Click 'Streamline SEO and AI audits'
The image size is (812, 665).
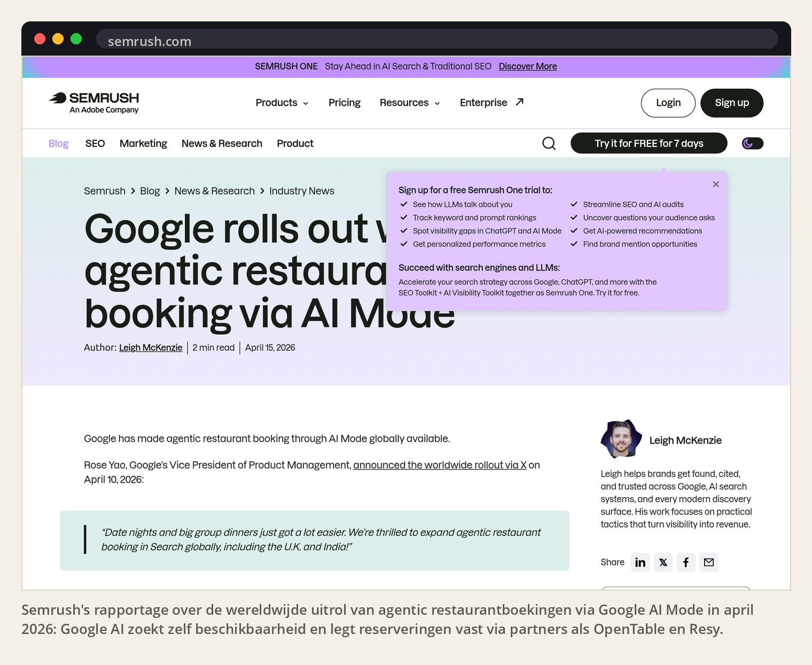tap(633, 204)
